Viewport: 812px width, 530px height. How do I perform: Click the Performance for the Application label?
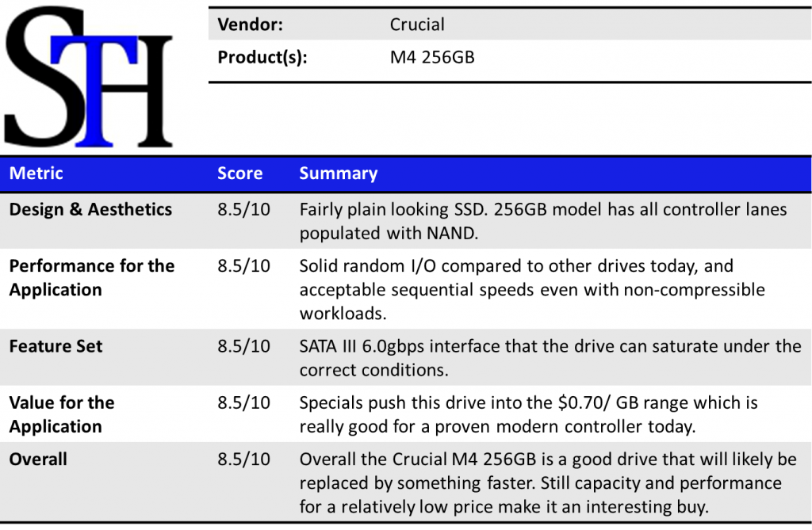click(91, 277)
